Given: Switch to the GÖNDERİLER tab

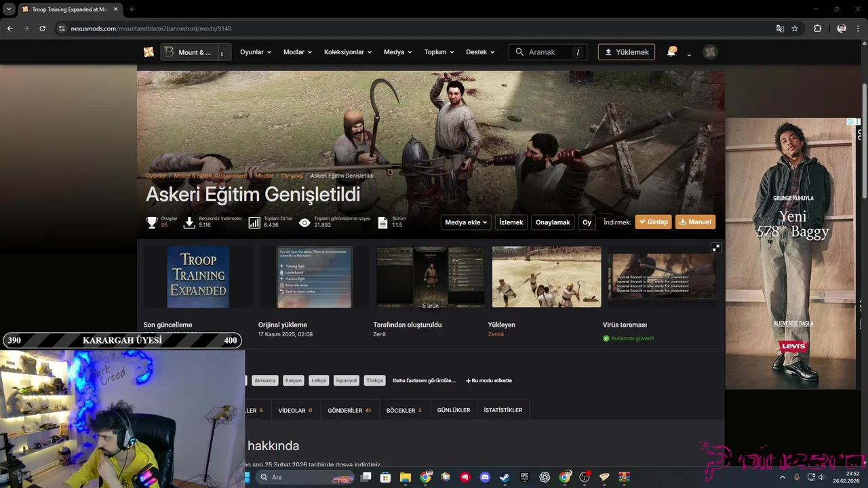Looking at the screenshot, I should click(x=349, y=410).
